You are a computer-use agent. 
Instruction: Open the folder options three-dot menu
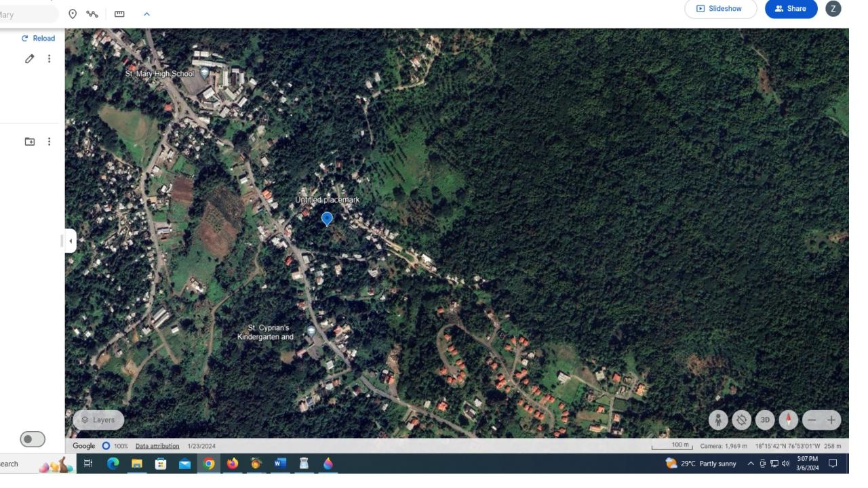(x=48, y=142)
